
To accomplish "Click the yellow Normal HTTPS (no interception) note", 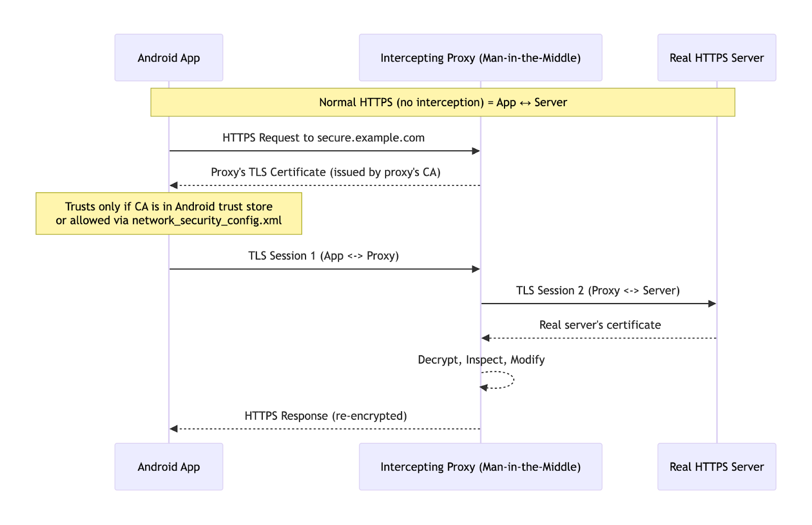I will coord(443,102).
